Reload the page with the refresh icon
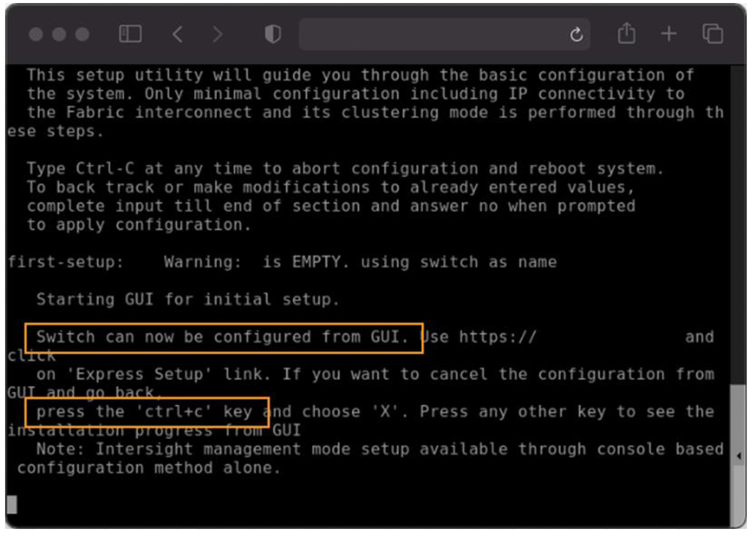756x536 pixels. (x=576, y=34)
